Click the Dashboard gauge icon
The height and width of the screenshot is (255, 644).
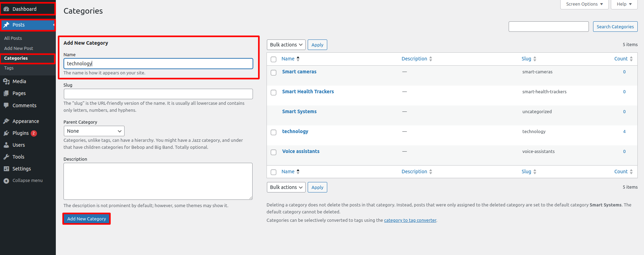point(6,9)
